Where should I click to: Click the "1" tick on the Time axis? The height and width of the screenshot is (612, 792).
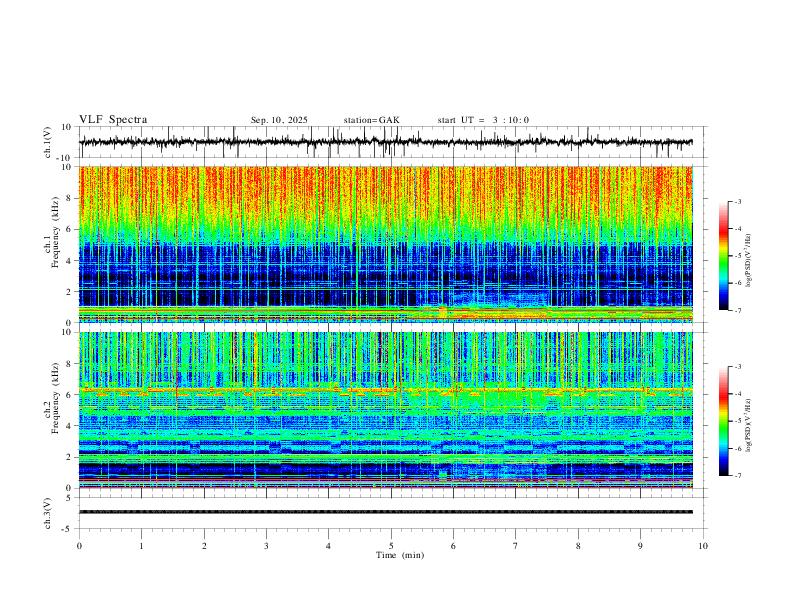(x=141, y=546)
